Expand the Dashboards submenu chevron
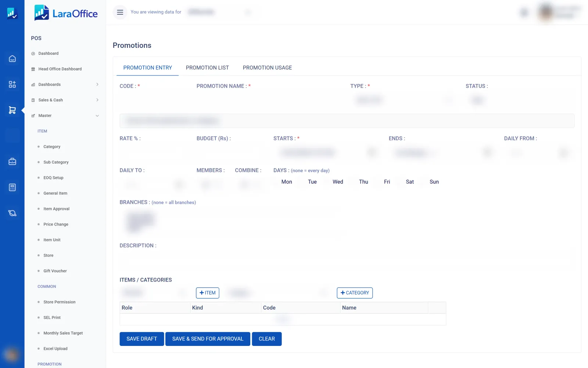This screenshot has width=588, height=368. pyautogui.click(x=97, y=85)
